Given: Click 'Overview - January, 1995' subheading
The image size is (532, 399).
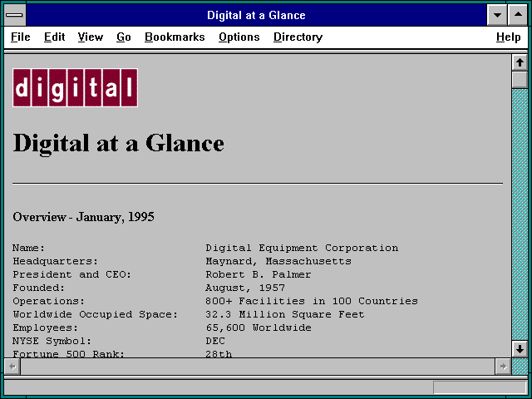Looking at the screenshot, I should tap(83, 217).
